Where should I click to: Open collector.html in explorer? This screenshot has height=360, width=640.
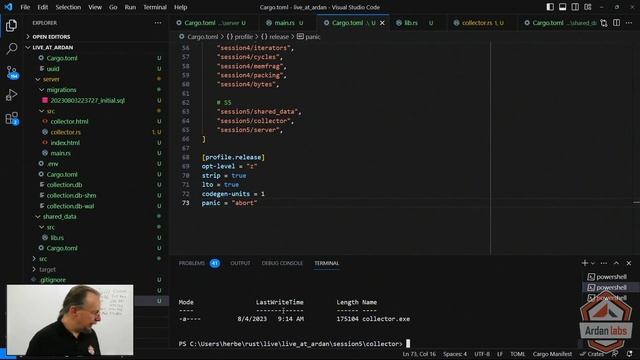coord(69,122)
